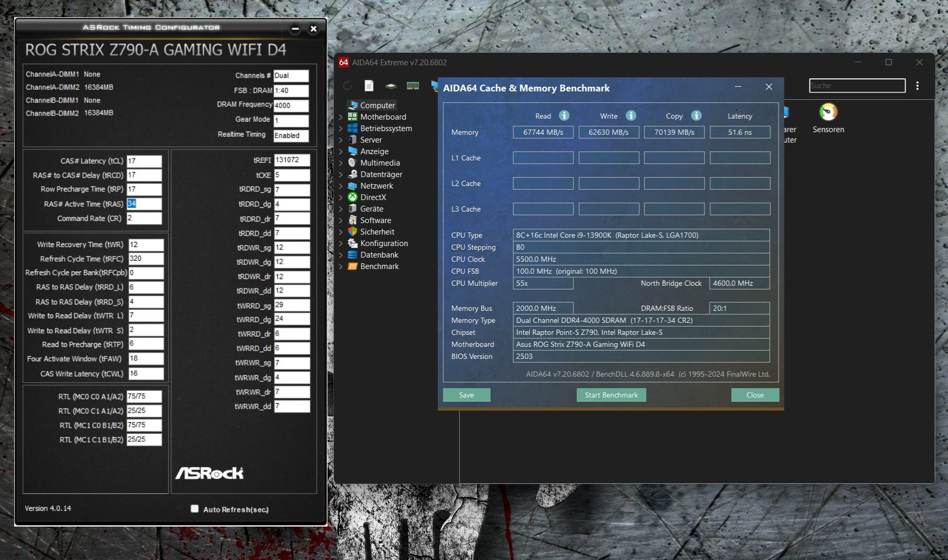948x560 pixels.
Task: Select the Betriebssystem Windows icon
Action: pos(353,129)
